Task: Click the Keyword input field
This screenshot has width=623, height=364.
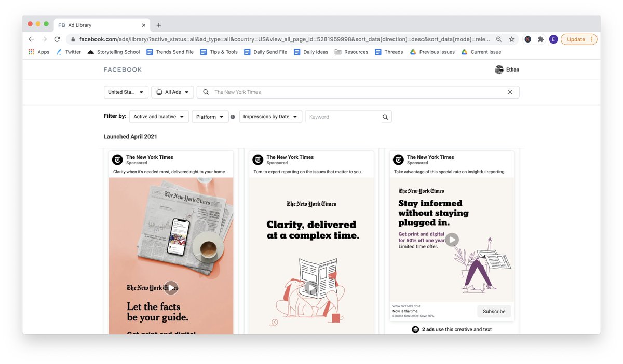Action: click(343, 117)
